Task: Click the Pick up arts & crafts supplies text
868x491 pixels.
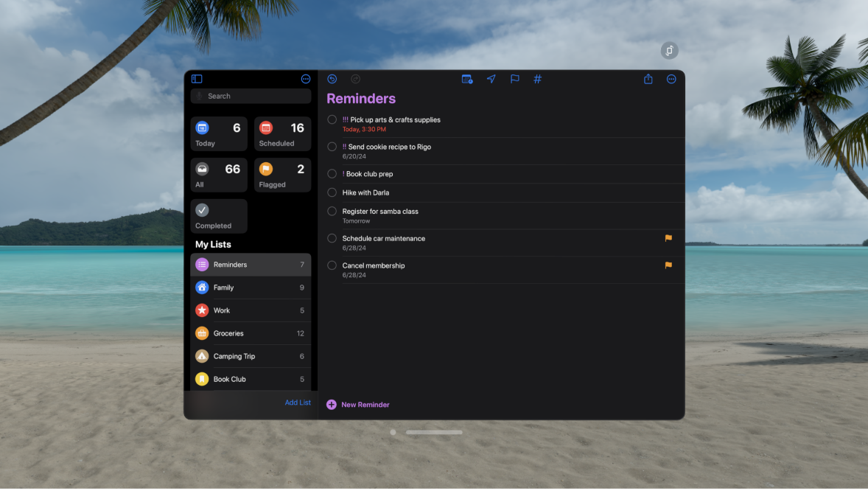Action: tap(395, 119)
